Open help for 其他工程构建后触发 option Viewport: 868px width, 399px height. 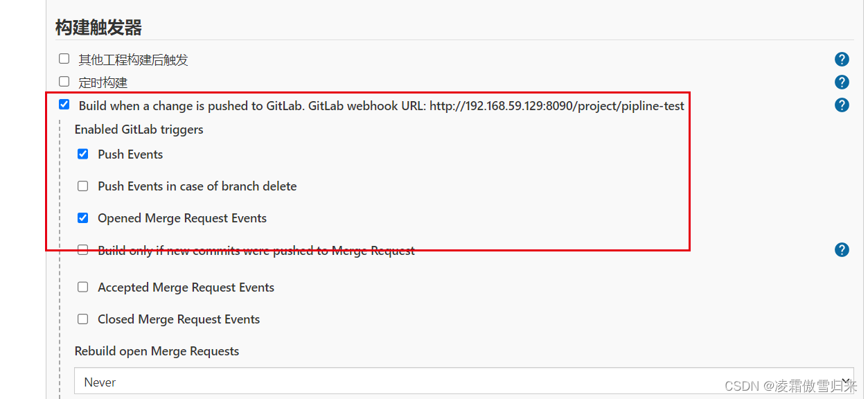(842, 60)
